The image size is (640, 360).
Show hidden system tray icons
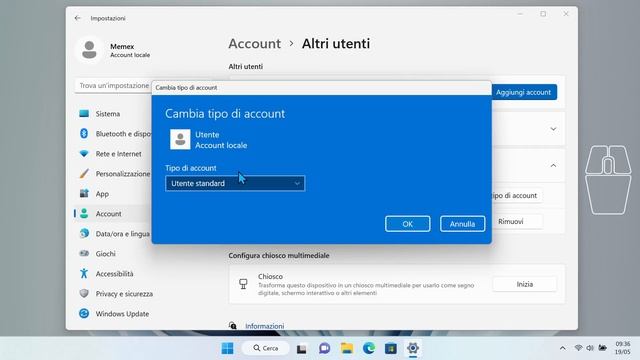pyautogui.click(x=563, y=348)
